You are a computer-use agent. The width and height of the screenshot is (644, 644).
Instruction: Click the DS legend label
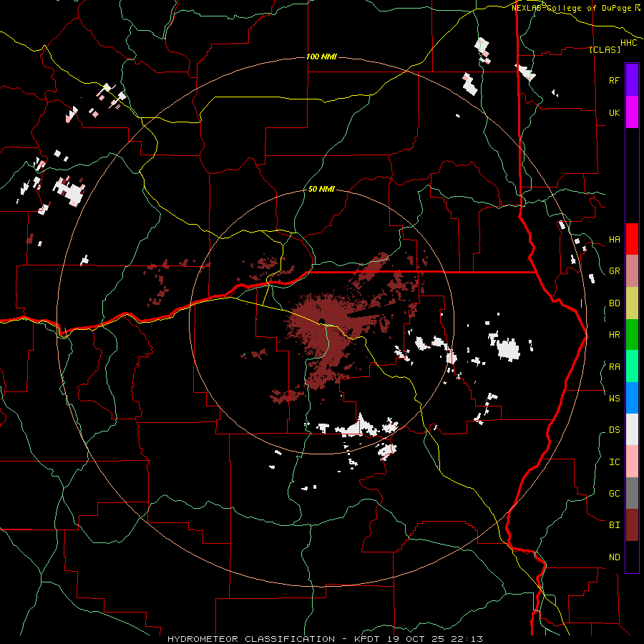614,430
